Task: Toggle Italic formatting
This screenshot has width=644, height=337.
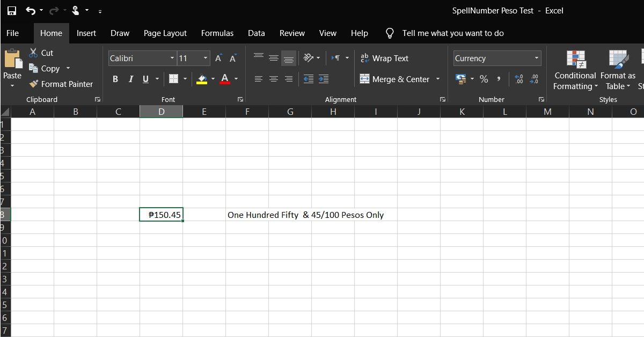Action: 130,79
